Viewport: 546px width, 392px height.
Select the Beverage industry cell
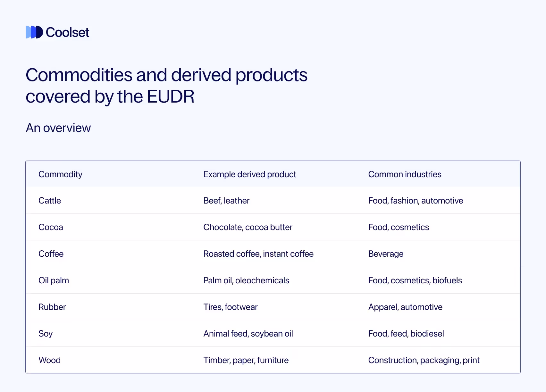[386, 254]
